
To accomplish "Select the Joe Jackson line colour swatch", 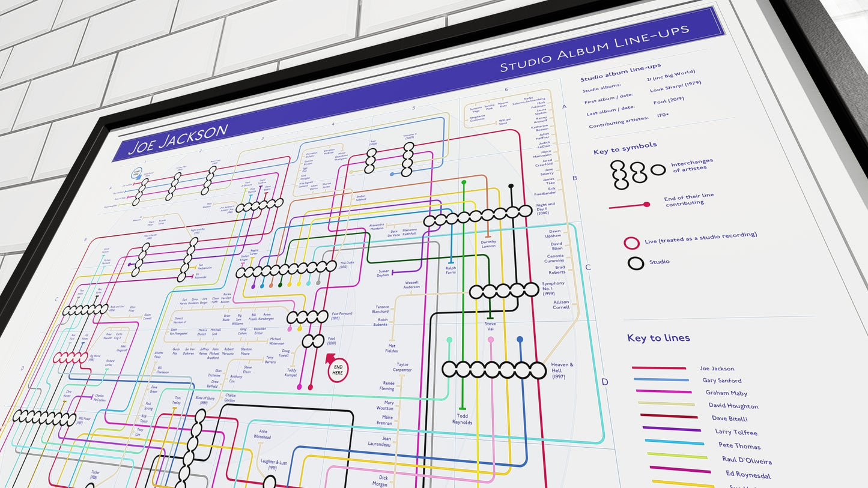I will pyautogui.click(x=658, y=368).
